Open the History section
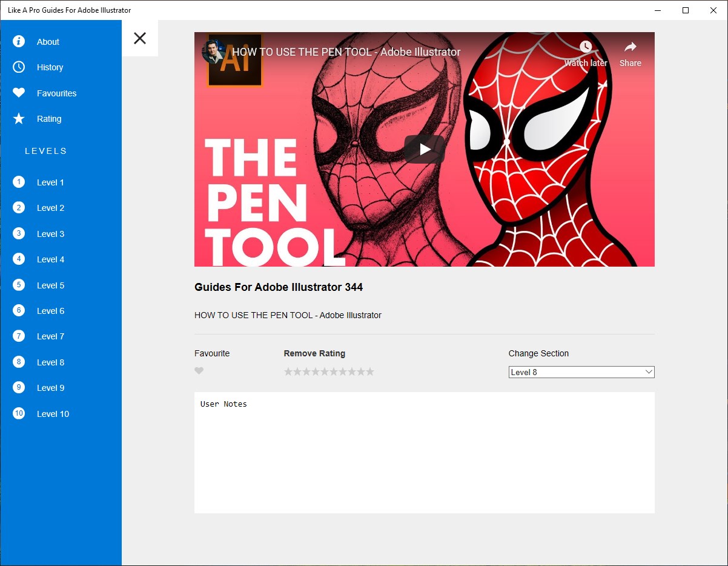 click(61, 67)
